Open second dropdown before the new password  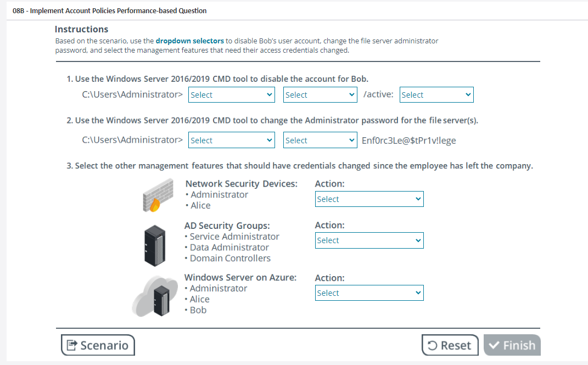click(321, 141)
